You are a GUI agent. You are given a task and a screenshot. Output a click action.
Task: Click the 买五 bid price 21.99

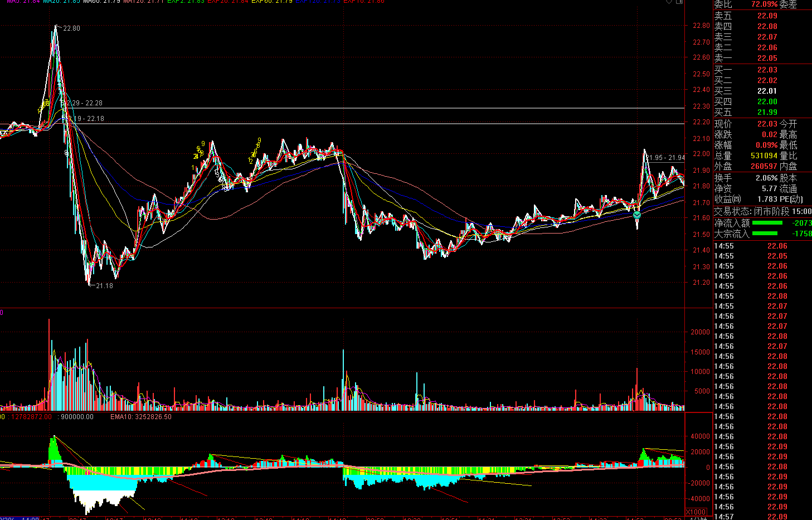pos(767,113)
